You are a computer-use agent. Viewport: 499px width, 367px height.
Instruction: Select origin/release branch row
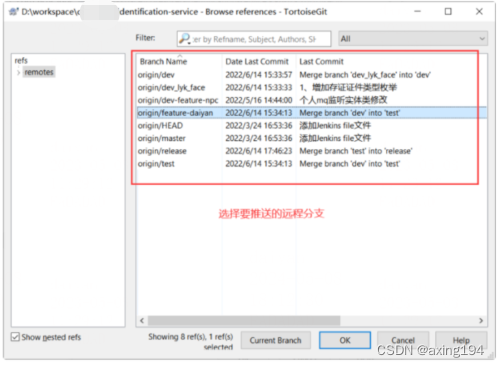pyautogui.click(x=312, y=151)
